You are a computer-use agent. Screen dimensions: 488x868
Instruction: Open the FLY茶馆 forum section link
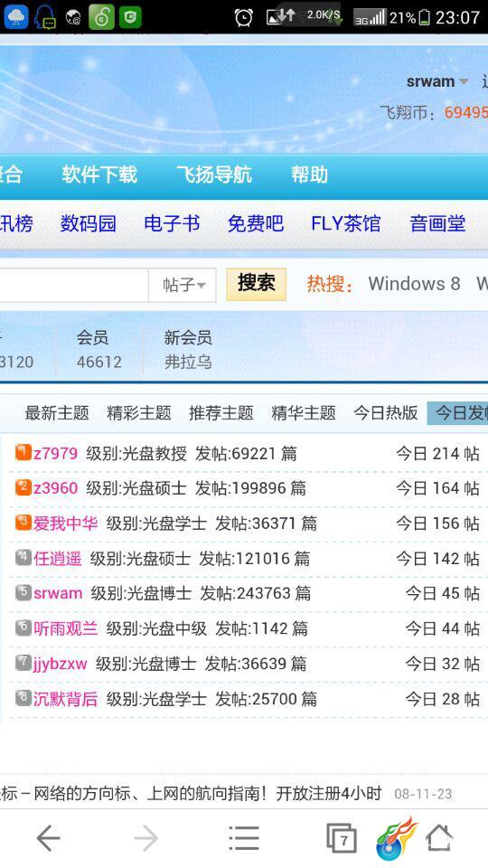coord(346,223)
